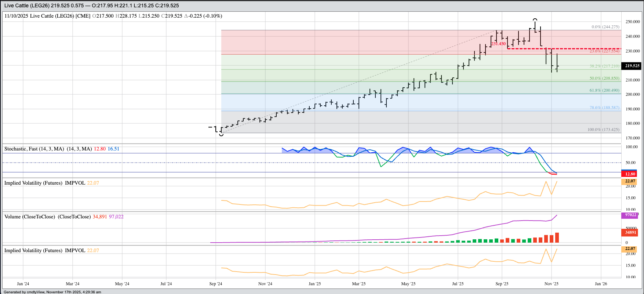Click the red 34891 volume value tag
Screen dimensions: 644x294
point(630,232)
